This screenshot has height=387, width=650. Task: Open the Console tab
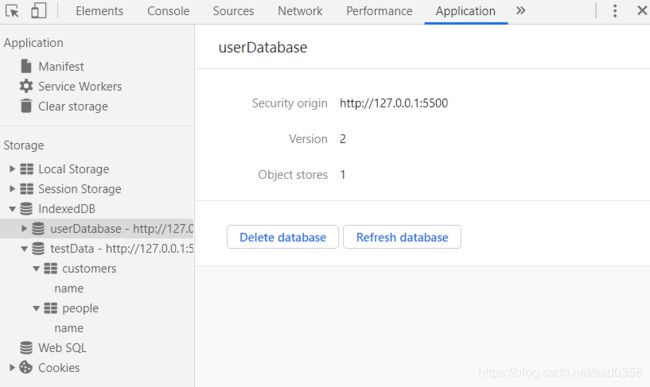[x=168, y=11]
